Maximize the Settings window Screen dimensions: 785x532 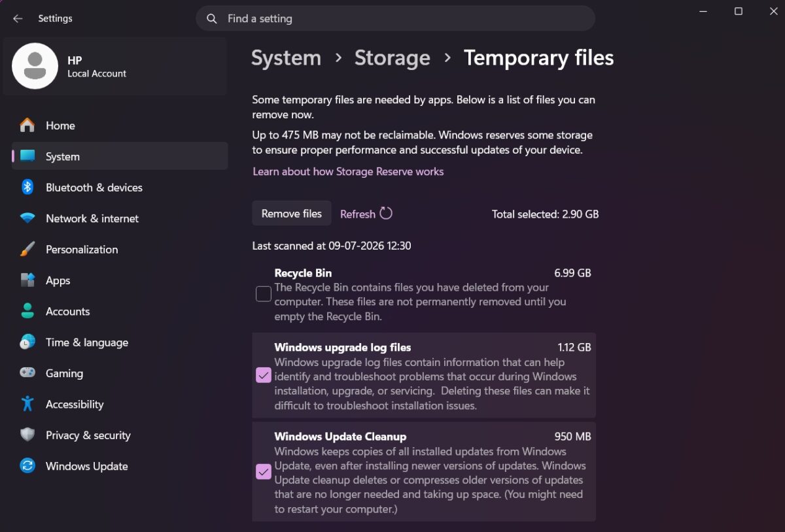[x=739, y=12]
